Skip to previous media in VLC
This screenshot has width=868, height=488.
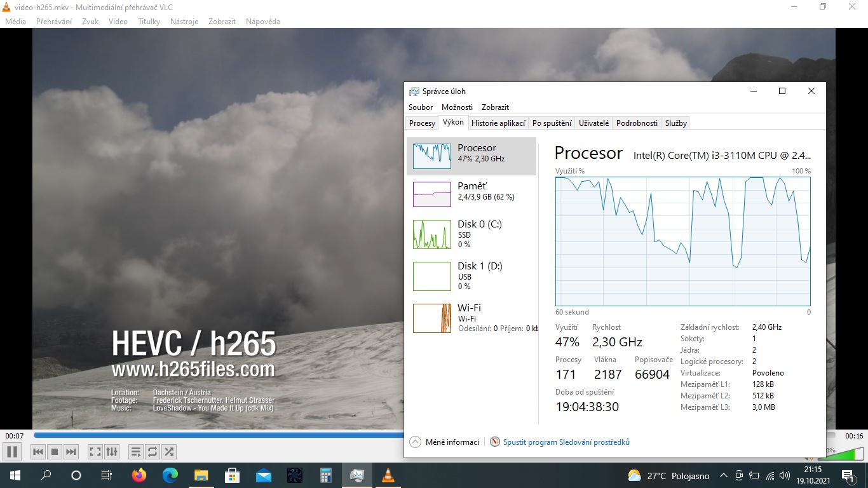pos(38,452)
